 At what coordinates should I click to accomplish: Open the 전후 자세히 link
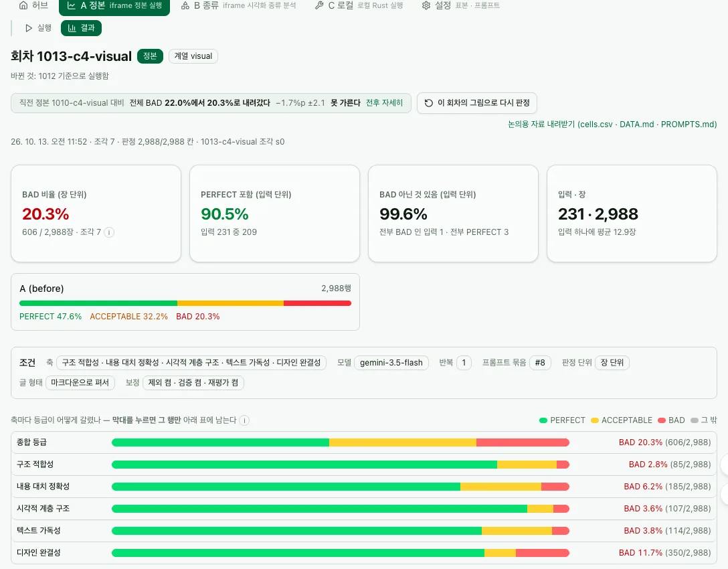pyautogui.click(x=385, y=102)
